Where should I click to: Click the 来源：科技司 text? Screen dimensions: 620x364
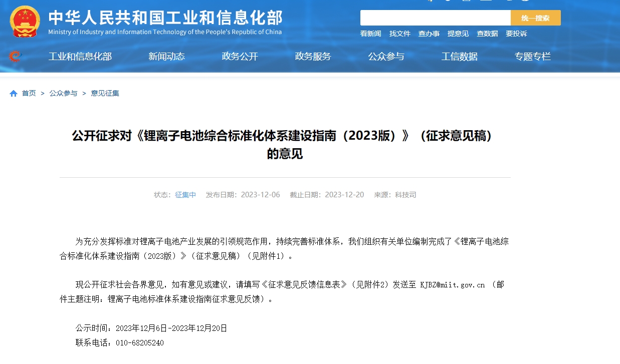click(x=395, y=195)
